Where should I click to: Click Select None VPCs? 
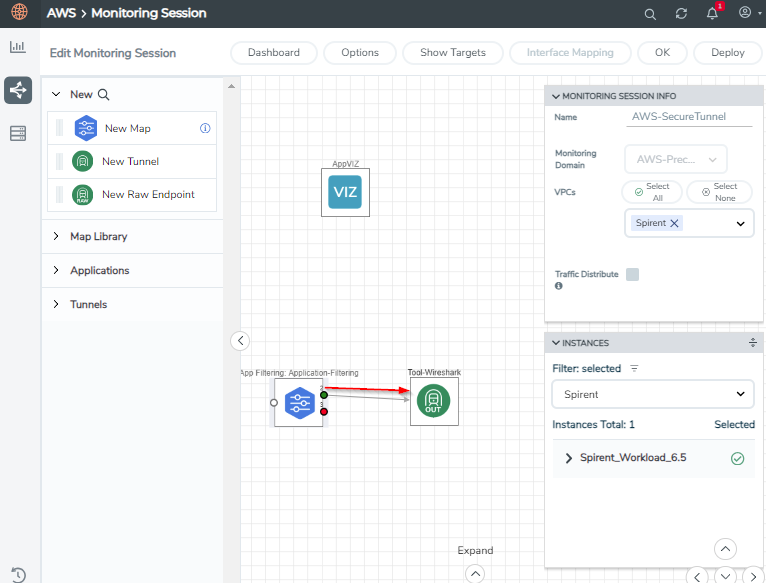point(719,192)
